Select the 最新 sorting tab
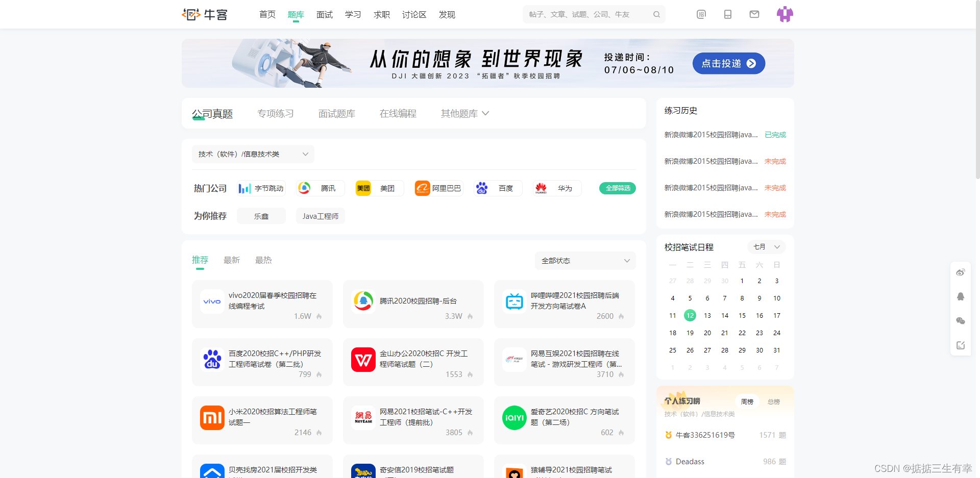Image resolution: width=980 pixels, height=478 pixels. click(x=232, y=260)
